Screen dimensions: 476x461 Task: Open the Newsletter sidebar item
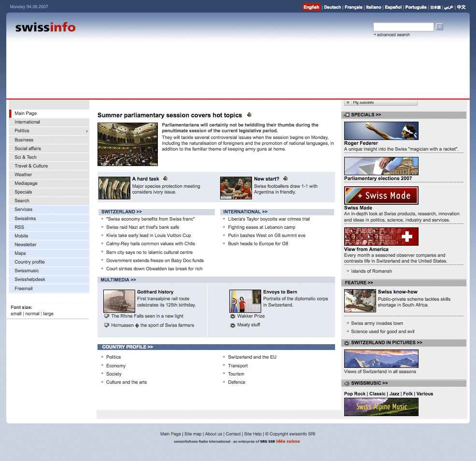(49, 245)
